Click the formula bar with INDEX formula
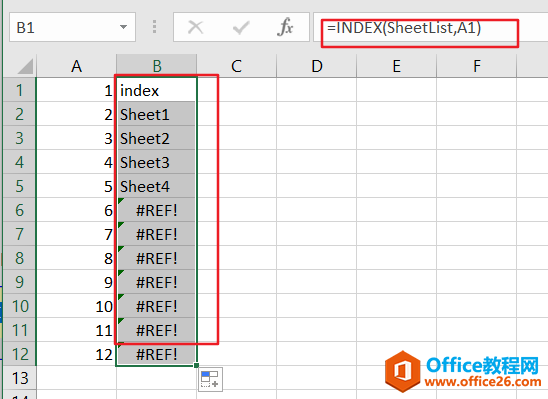Viewport: 548px width, 399px height. tap(431, 28)
